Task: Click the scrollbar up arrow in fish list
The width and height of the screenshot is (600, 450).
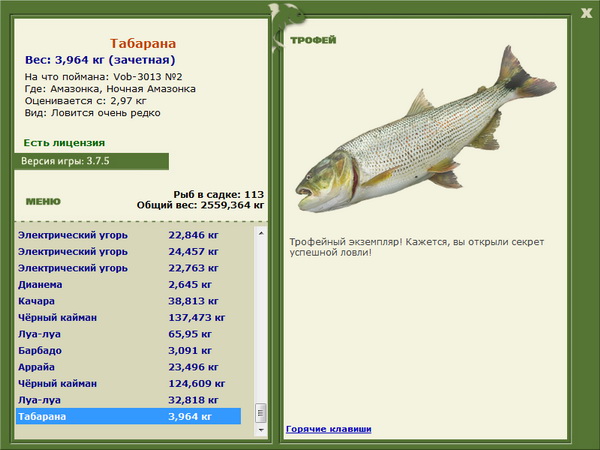Action: (x=261, y=233)
